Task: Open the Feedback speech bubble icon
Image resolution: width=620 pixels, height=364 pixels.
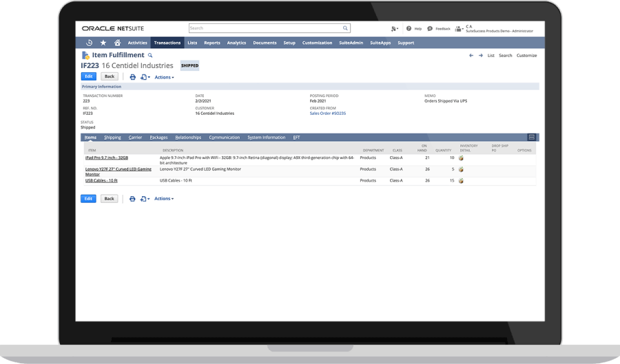Action: click(x=430, y=28)
